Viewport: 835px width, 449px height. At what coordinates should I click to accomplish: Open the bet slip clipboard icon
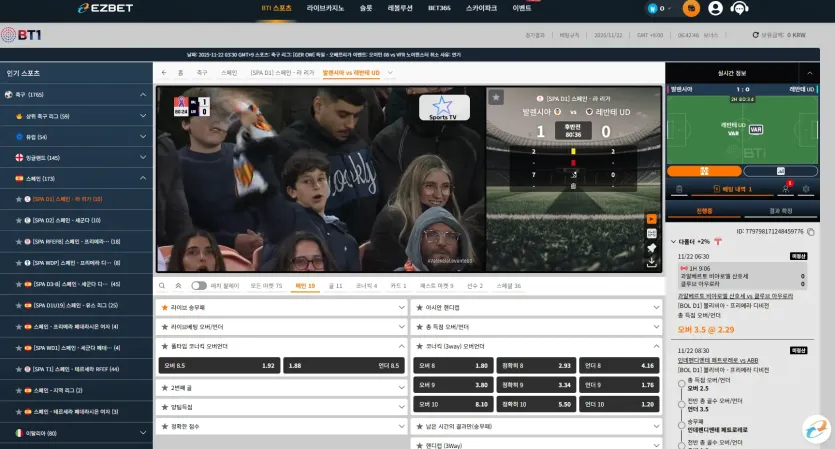click(679, 189)
